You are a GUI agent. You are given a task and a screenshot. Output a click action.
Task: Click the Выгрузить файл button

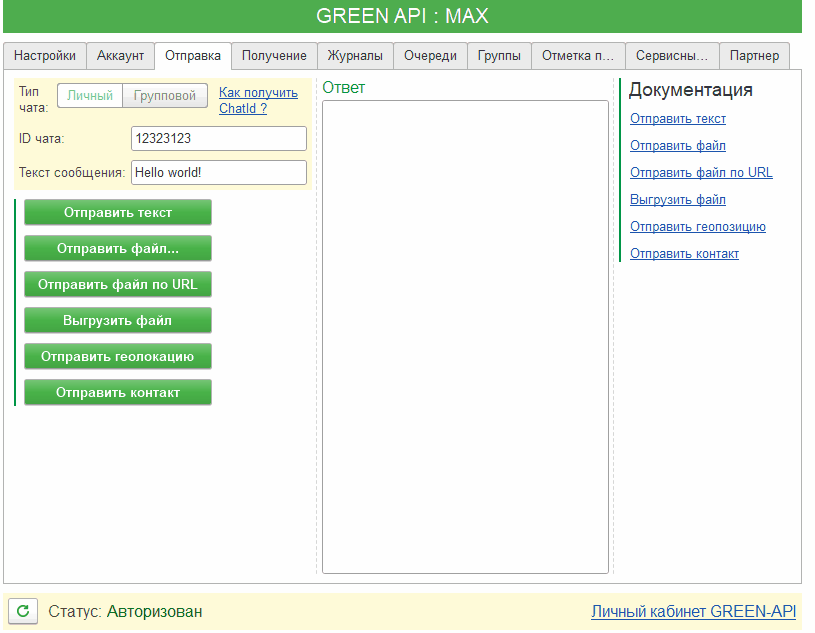(118, 320)
